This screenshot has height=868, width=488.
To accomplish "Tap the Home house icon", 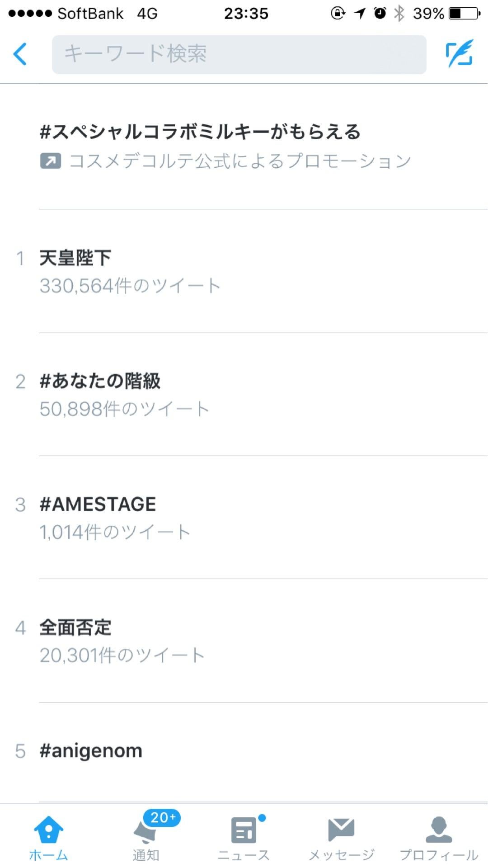I will pyautogui.click(x=48, y=830).
